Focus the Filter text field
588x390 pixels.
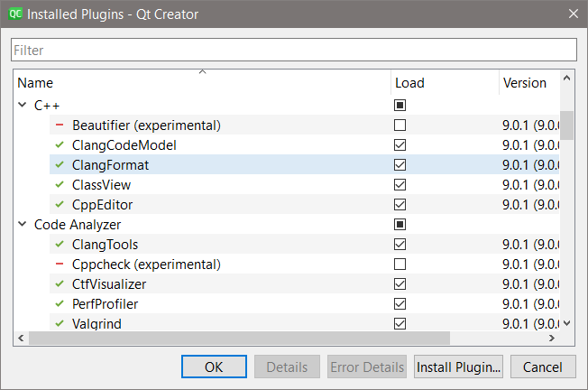pyautogui.click(x=294, y=50)
